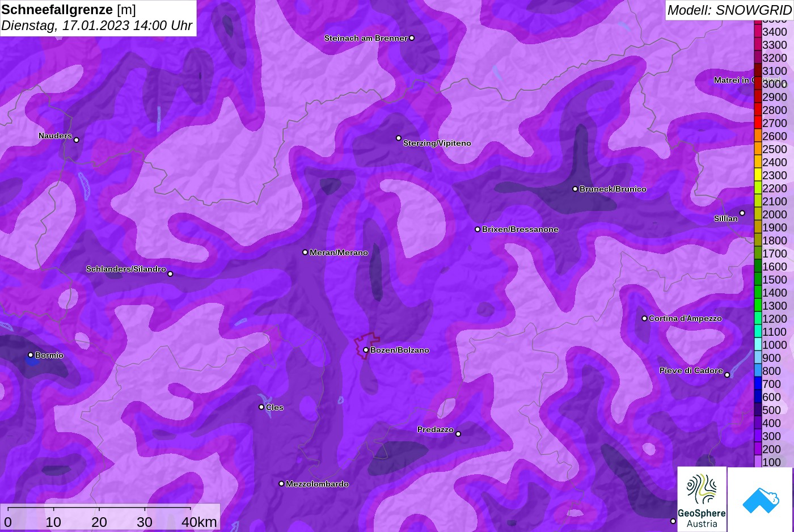This screenshot has height=532, width=794.
Task: Click the 'Pieve di Cadore' label
Action: click(x=691, y=370)
